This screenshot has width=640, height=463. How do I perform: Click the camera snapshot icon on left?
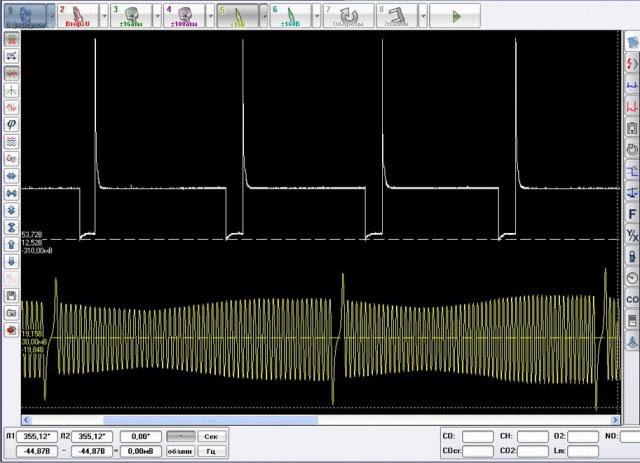coord(11,313)
